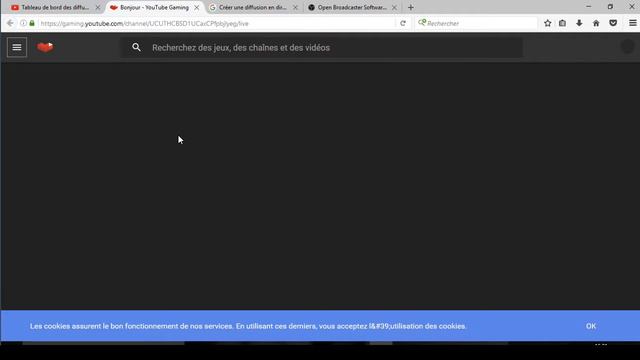Show bookmarks library icon
This screenshot has height=360, width=640.
pyautogui.click(x=562, y=23)
